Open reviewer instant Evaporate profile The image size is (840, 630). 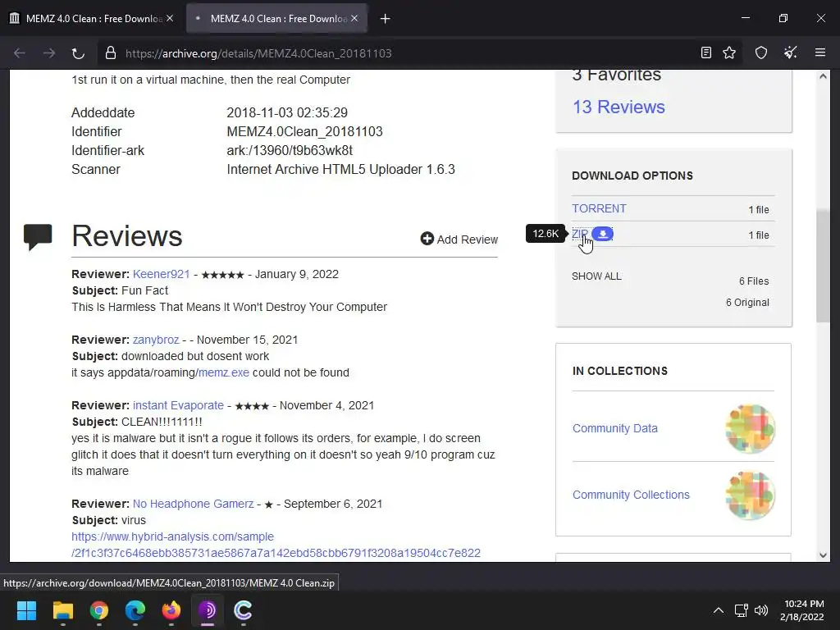(178, 405)
